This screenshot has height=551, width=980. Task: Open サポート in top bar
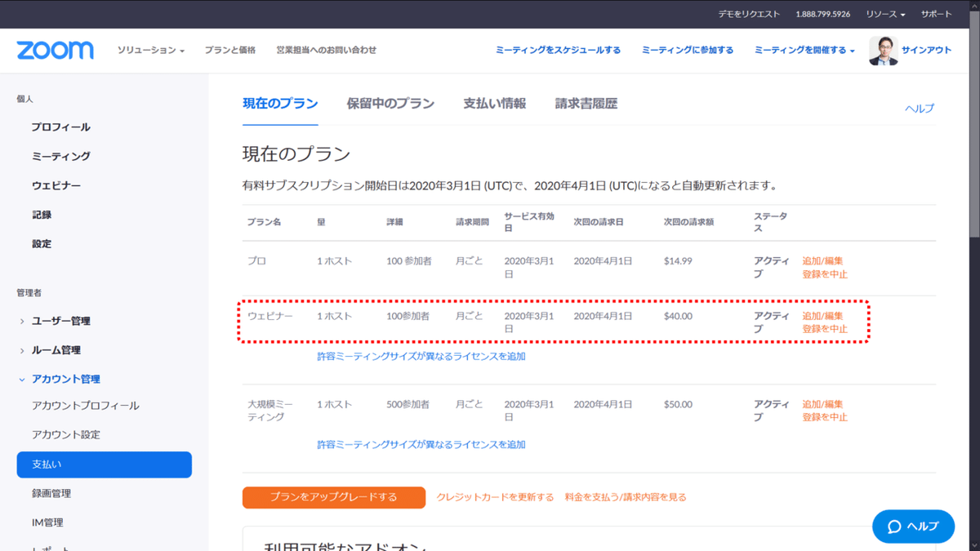tap(937, 14)
